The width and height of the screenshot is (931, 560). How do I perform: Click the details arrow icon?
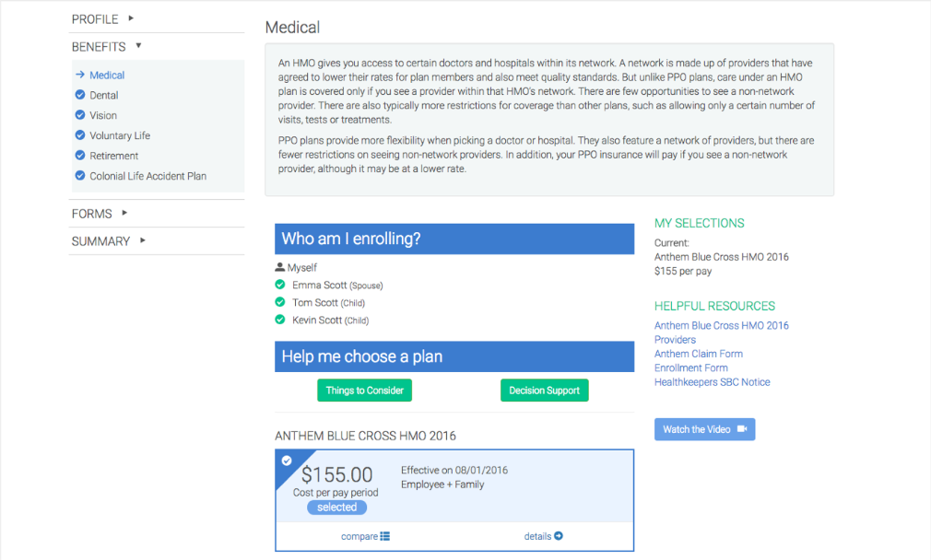559,536
